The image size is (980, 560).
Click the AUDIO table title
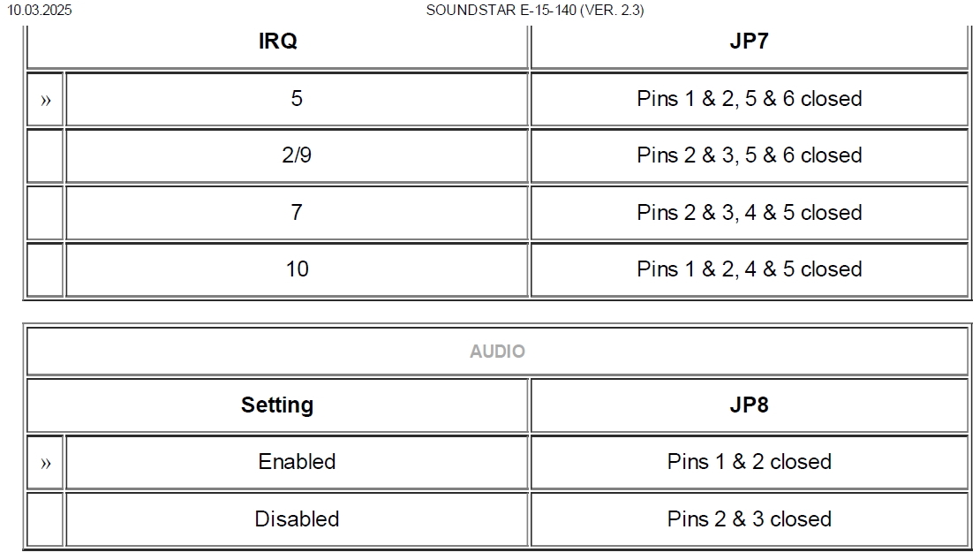coord(497,352)
